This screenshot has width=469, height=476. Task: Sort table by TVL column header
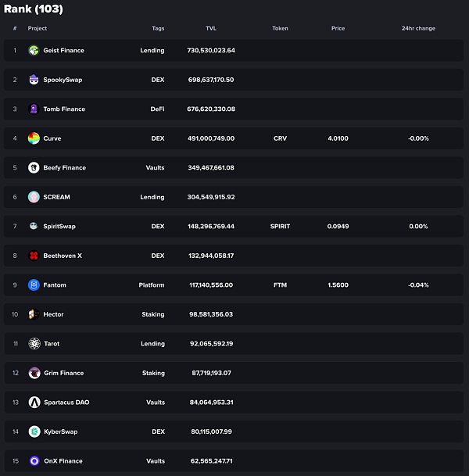tap(211, 28)
